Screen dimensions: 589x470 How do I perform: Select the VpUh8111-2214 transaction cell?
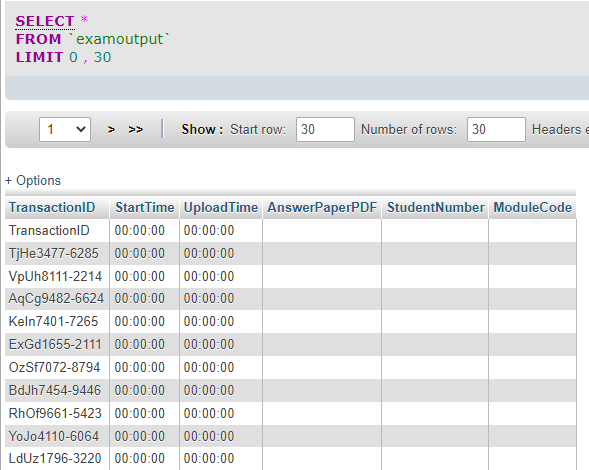click(57, 277)
